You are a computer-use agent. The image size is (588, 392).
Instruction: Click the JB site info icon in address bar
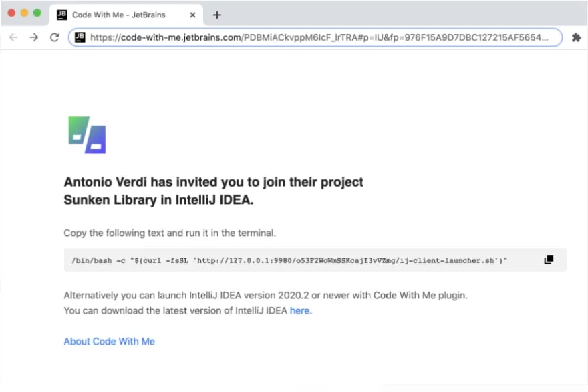(x=80, y=37)
